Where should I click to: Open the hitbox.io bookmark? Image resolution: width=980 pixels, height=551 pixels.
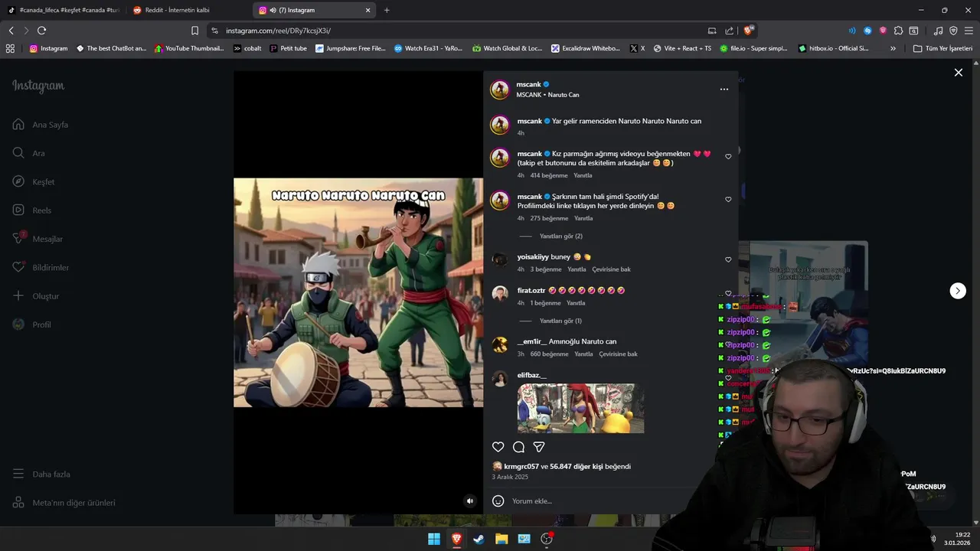click(x=834, y=48)
